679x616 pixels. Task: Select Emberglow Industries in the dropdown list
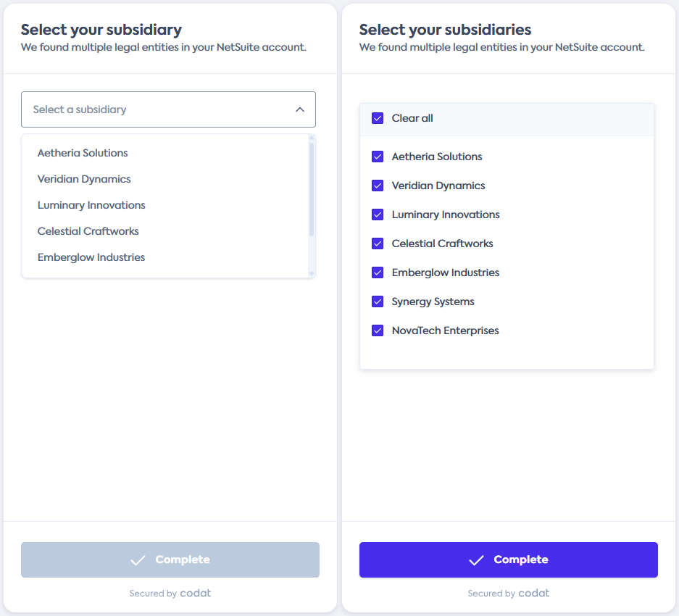point(91,257)
